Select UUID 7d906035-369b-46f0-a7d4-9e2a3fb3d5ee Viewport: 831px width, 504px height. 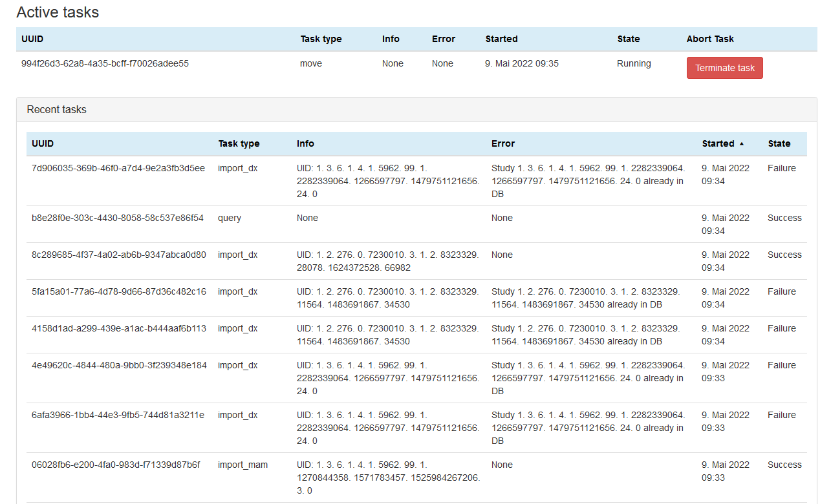point(118,168)
